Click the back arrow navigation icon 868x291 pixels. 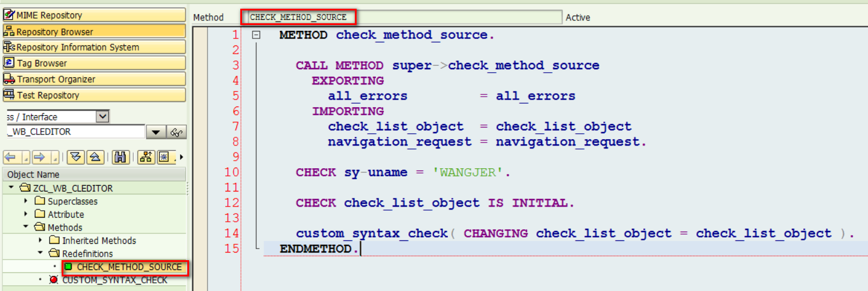(10, 157)
